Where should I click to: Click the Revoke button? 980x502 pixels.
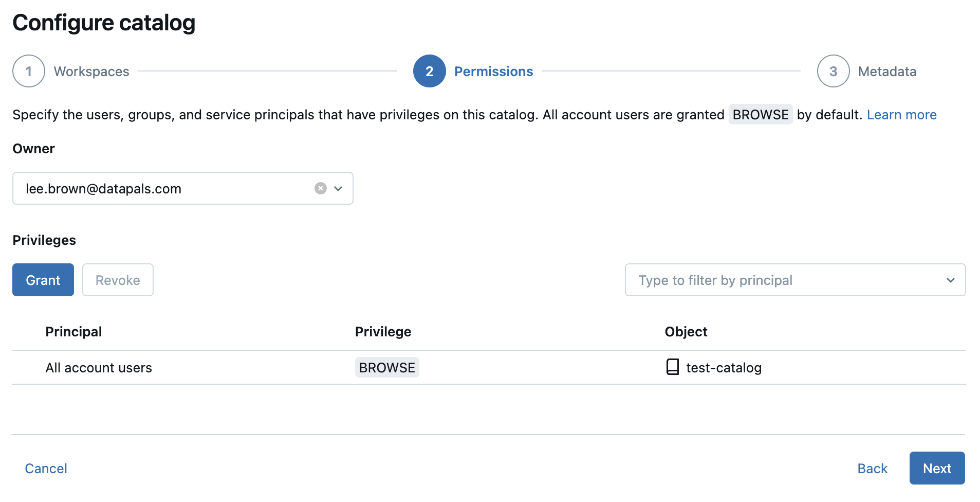(117, 280)
